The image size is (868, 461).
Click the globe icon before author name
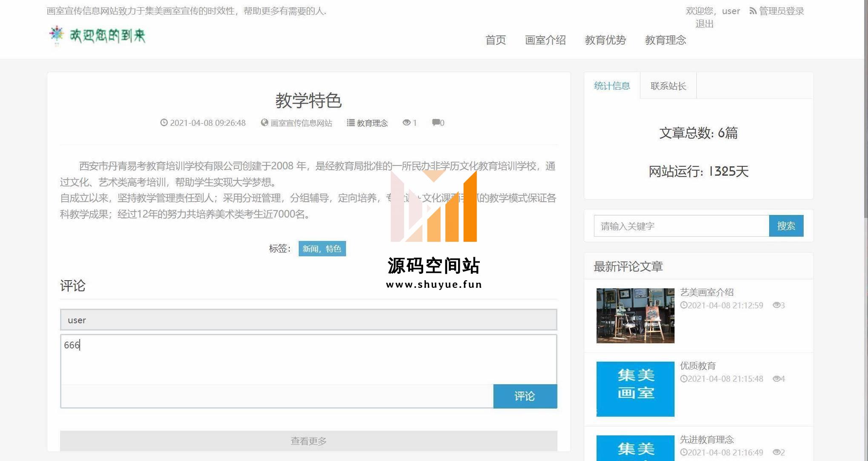pyautogui.click(x=265, y=123)
